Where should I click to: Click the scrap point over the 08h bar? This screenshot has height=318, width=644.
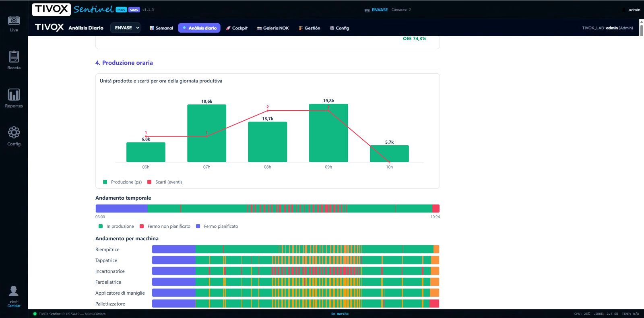pos(268,110)
